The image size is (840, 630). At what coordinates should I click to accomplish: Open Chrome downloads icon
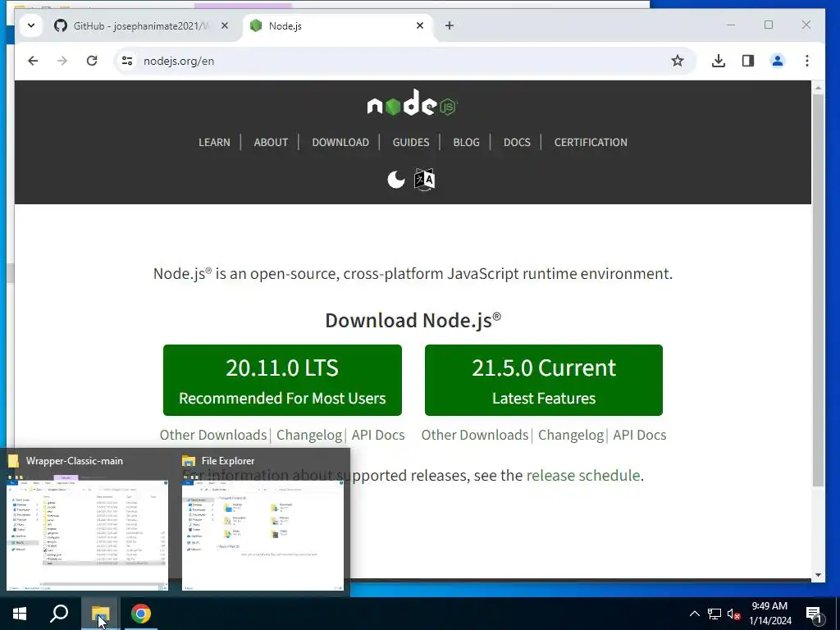pyautogui.click(x=719, y=61)
